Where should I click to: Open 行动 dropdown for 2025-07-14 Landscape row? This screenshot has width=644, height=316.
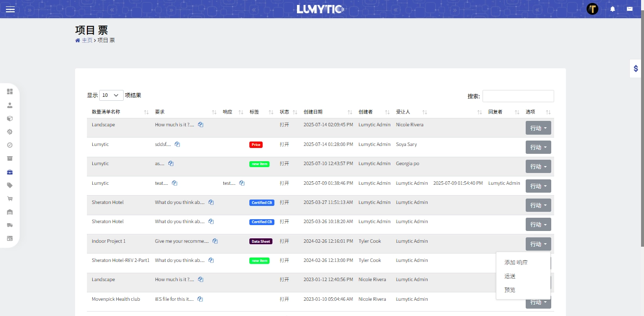(x=538, y=128)
